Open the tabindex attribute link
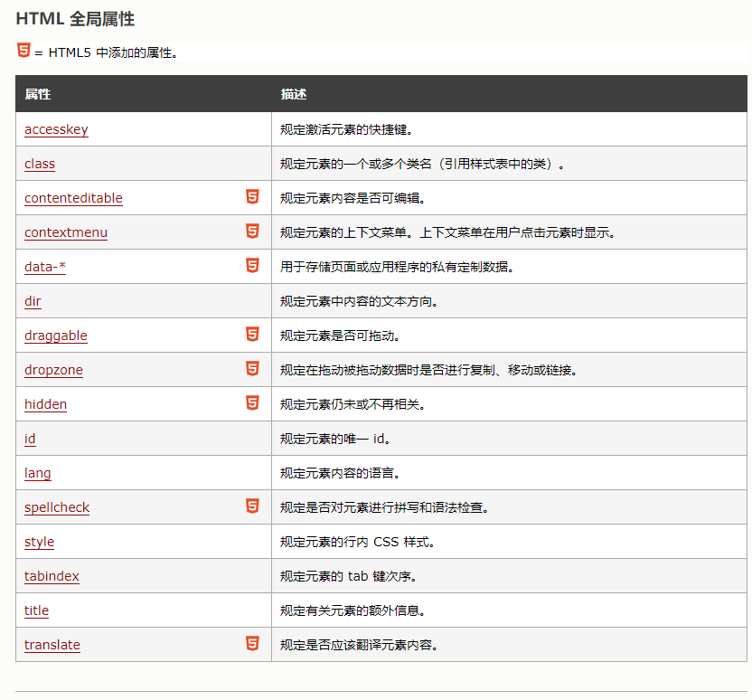Image resolution: width=752 pixels, height=700 pixels. (52, 576)
